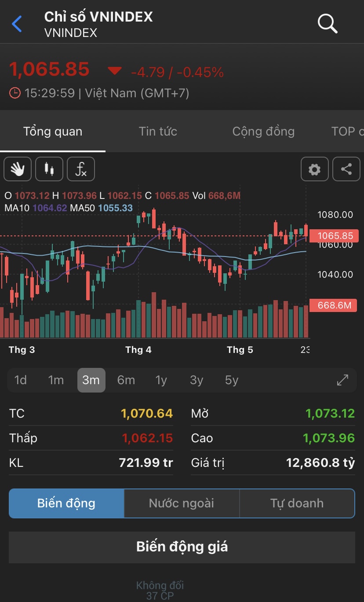Select the 1d time range
The height and width of the screenshot is (602, 364).
pos(21,380)
